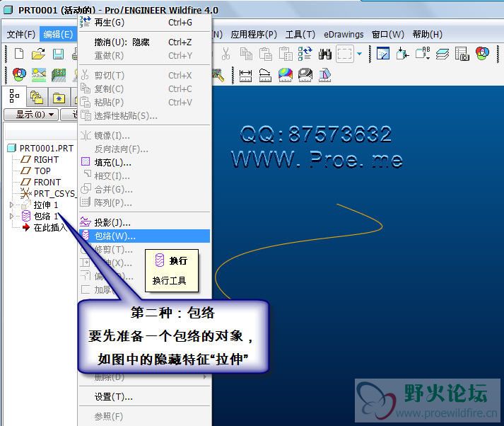The image size is (504, 426).
Task: Click the rainbow surface analysis icon
Action: pos(285,75)
